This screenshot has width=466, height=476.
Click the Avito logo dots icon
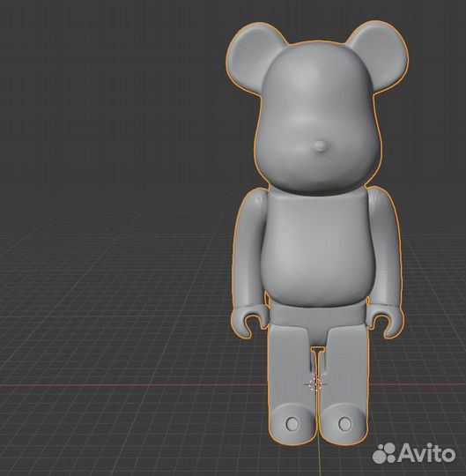click(x=384, y=453)
